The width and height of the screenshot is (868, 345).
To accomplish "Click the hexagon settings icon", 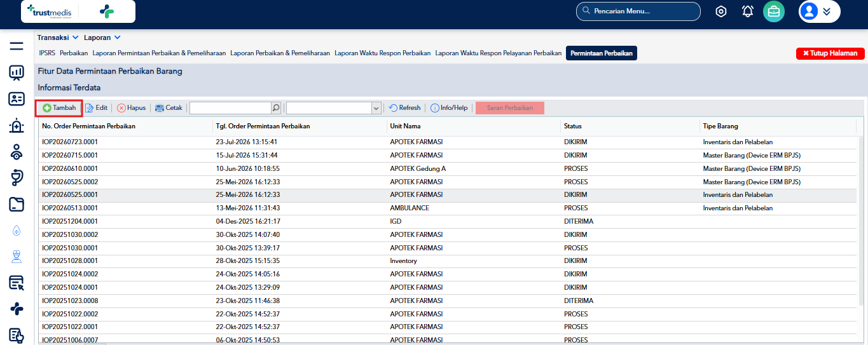I will pyautogui.click(x=721, y=11).
